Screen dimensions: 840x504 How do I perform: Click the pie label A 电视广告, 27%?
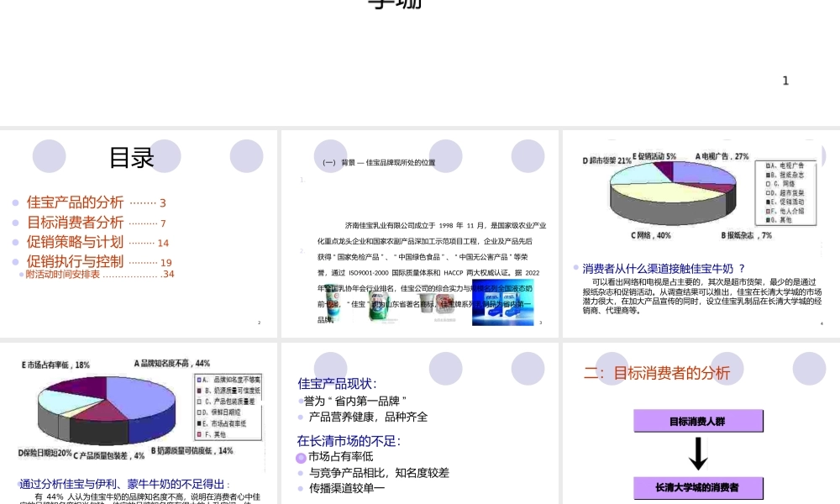click(722, 156)
